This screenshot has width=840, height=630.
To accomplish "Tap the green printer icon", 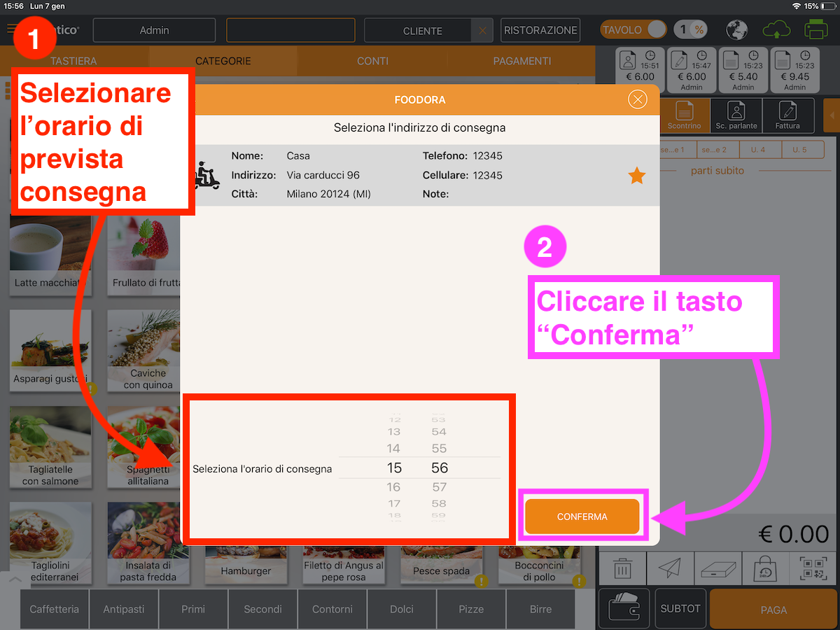I will [x=815, y=30].
